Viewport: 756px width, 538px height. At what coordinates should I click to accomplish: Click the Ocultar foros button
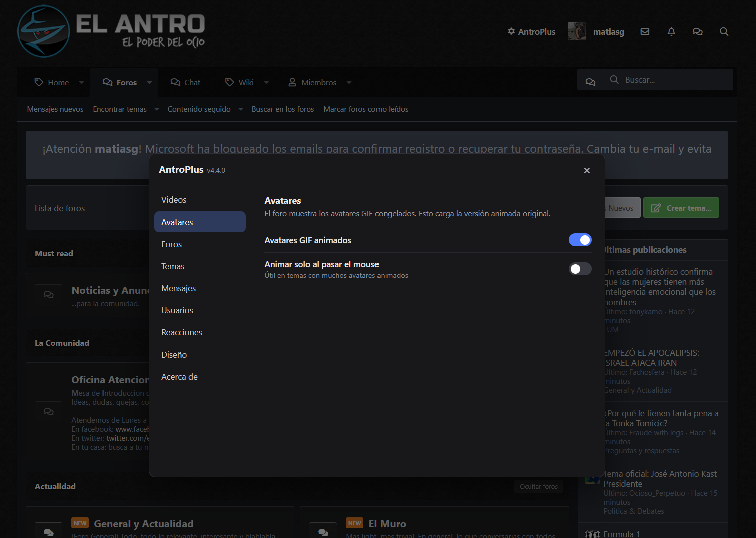(x=538, y=486)
